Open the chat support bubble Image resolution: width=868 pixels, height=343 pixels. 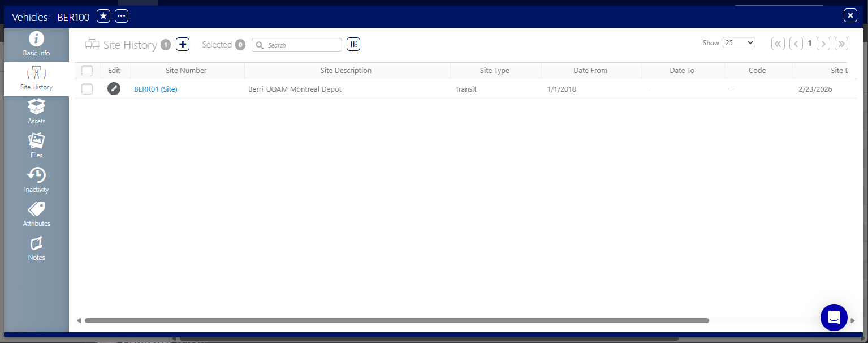click(x=834, y=318)
